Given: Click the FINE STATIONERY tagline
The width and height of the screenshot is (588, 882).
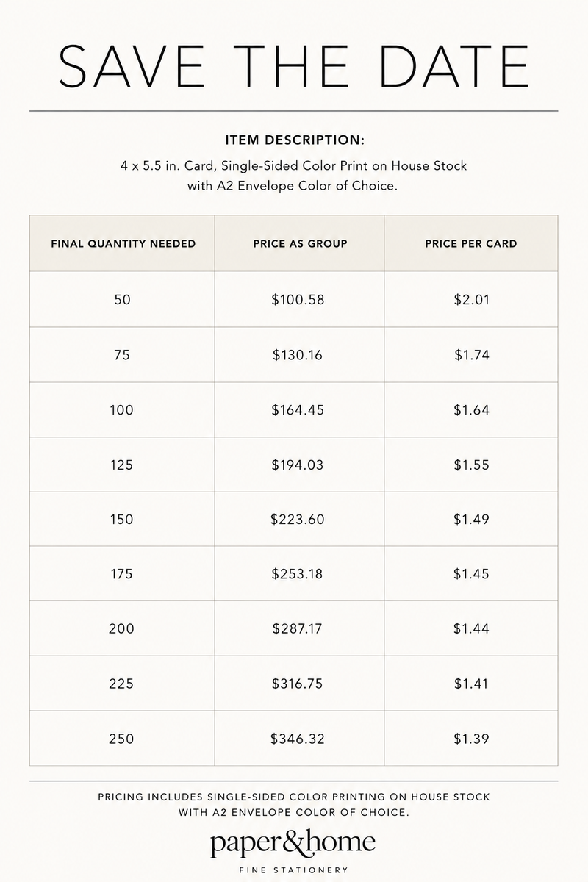Looking at the screenshot, I should 293,870.
